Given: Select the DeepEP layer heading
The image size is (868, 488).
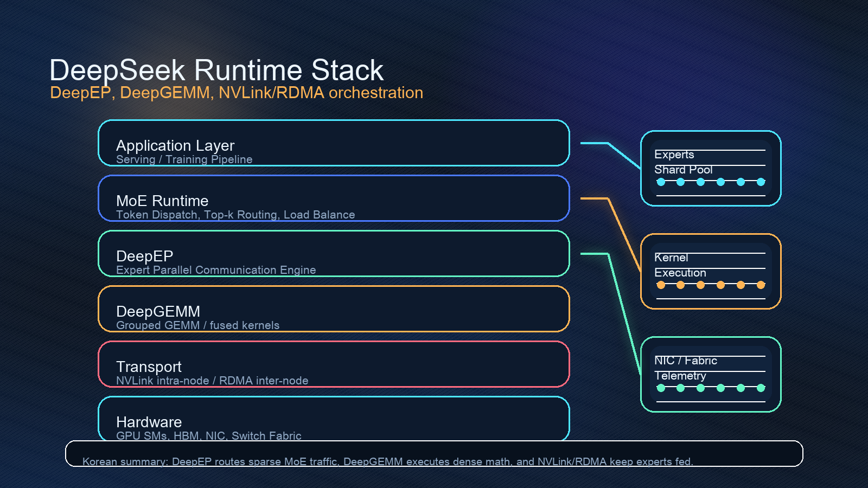Looking at the screenshot, I should [144, 256].
